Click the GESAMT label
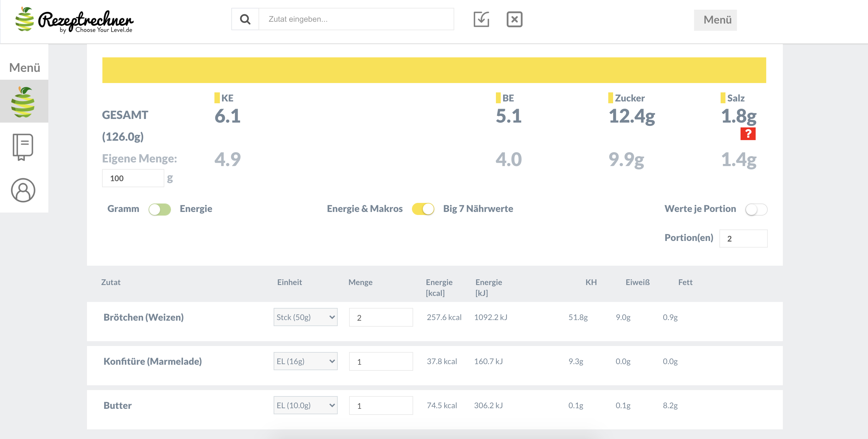Viewport: 868px width, 439px height. point(125,115)
